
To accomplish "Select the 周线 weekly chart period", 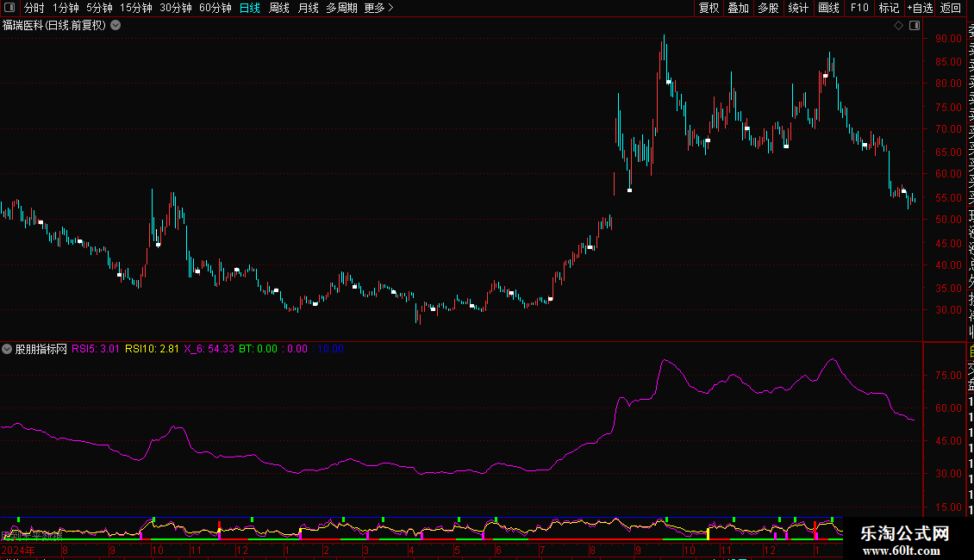I will tap(279, 8).
